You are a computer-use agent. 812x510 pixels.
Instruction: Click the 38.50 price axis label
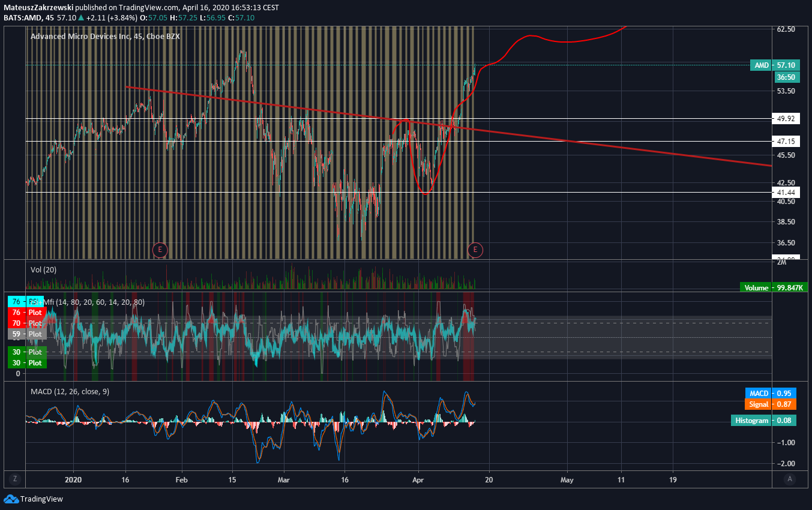point(786,222)
